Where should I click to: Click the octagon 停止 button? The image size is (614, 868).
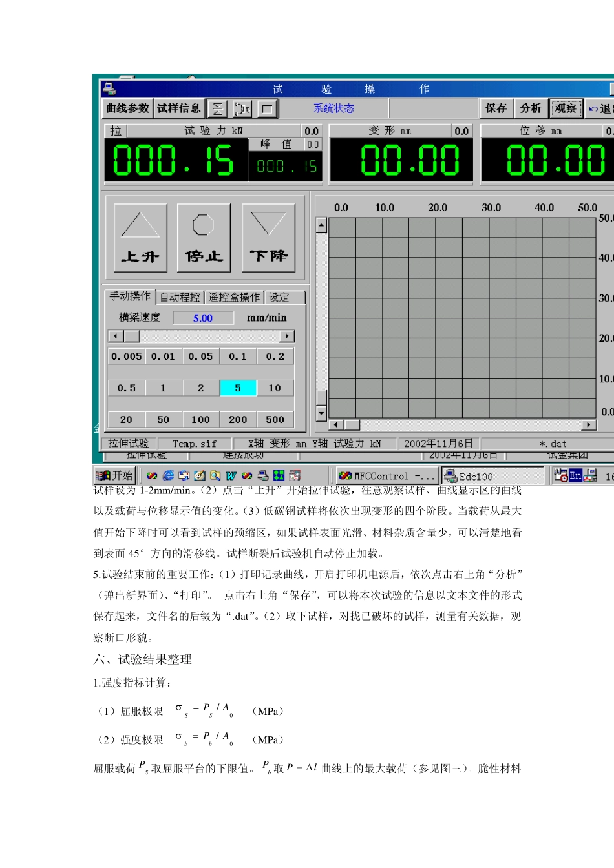click(x=204, y=237)
